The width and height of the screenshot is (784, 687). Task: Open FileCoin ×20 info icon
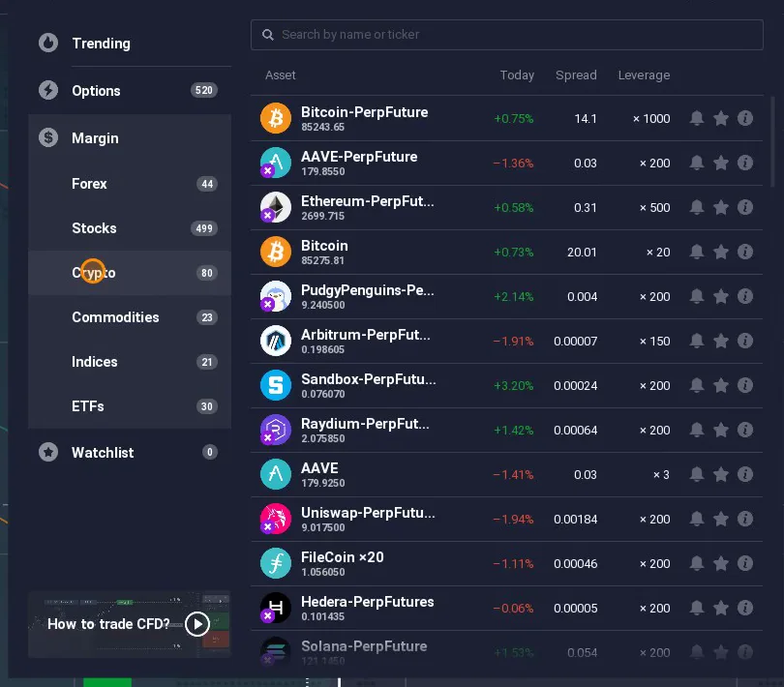point(745,563)
